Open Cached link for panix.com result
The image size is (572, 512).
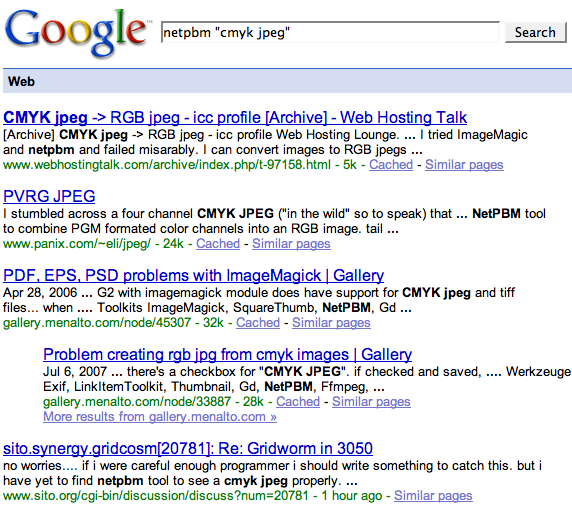[218, 243]
